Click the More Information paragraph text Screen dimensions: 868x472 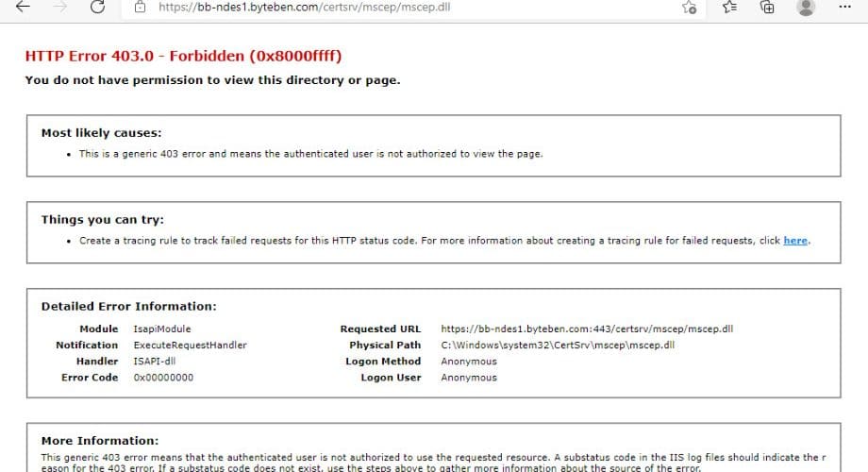[x=433, y=462]
